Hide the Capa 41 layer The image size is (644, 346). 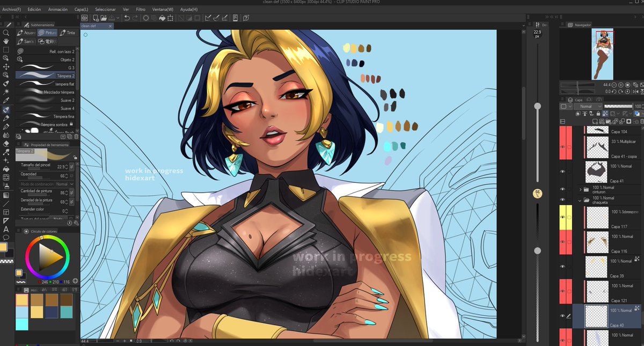click(562, 172)
